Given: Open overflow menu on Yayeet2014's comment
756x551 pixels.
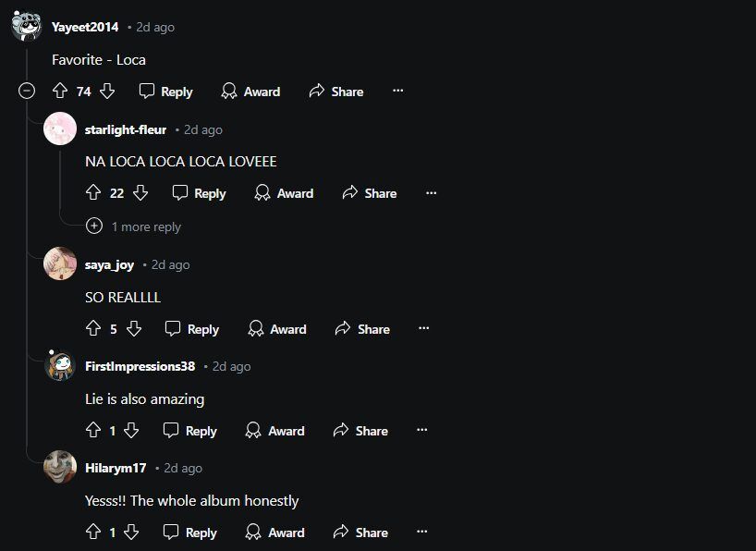Looking at the screenshot, I should (397, 92).
